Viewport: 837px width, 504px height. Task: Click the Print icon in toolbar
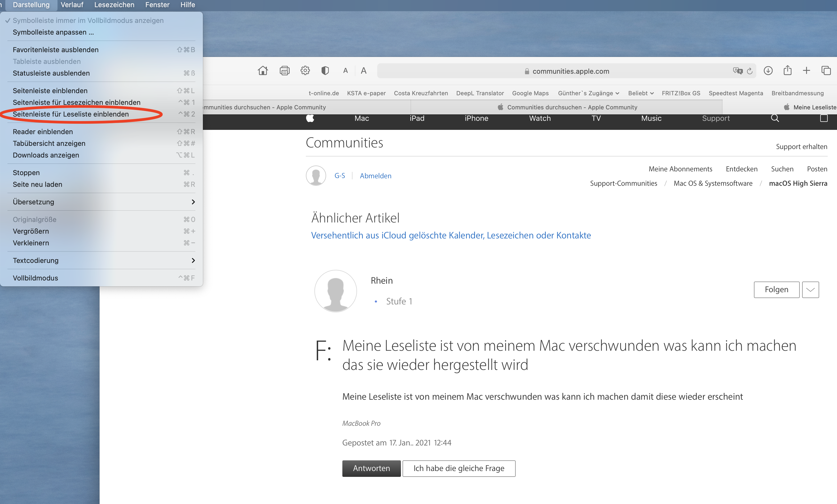284,71
